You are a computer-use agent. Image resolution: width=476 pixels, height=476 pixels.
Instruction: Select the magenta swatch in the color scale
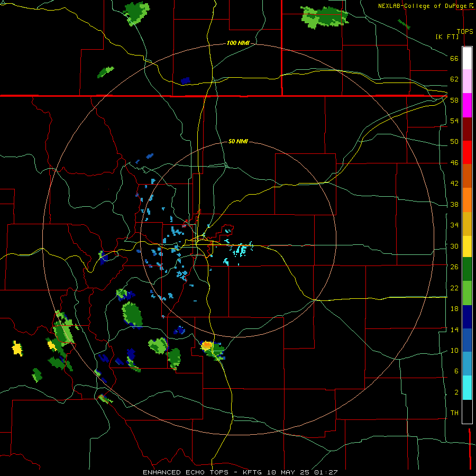click(x=467, y=105)
